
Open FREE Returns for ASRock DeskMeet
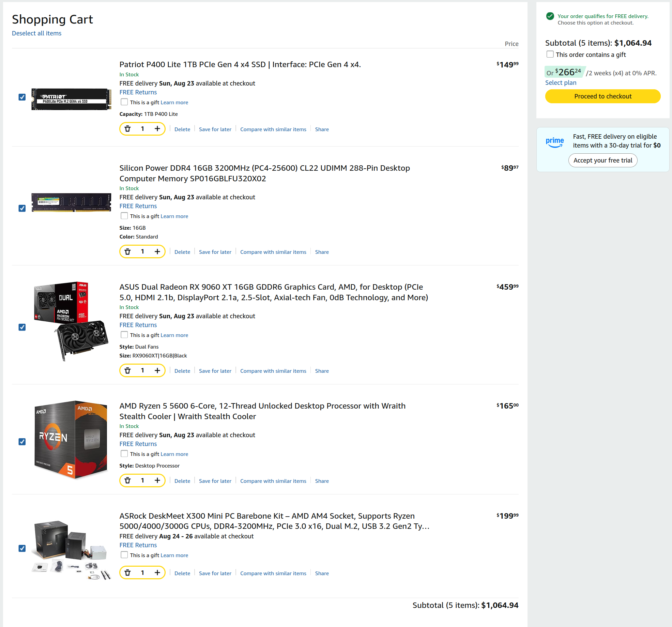(x=138, y=545)
